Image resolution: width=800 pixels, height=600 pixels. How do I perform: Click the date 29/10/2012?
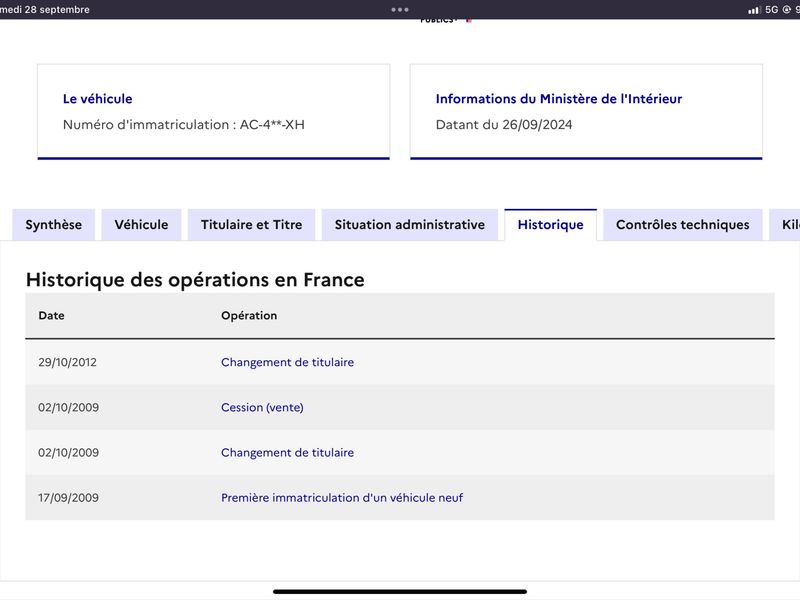(67, 362)
